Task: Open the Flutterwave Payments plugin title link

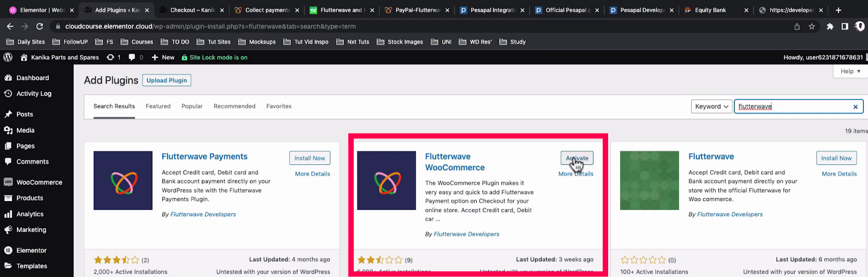Action: 205,157
